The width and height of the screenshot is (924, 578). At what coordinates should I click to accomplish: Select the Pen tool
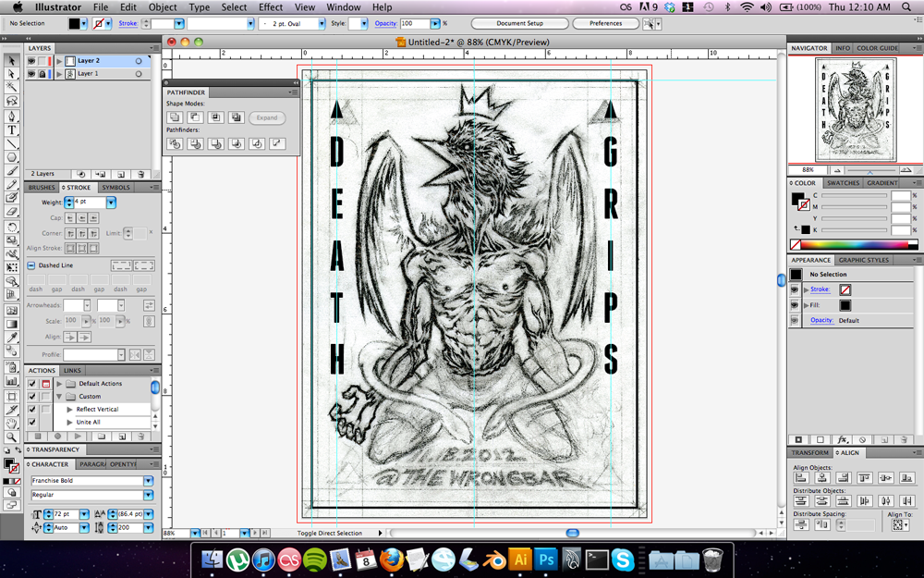click(12, 116)
